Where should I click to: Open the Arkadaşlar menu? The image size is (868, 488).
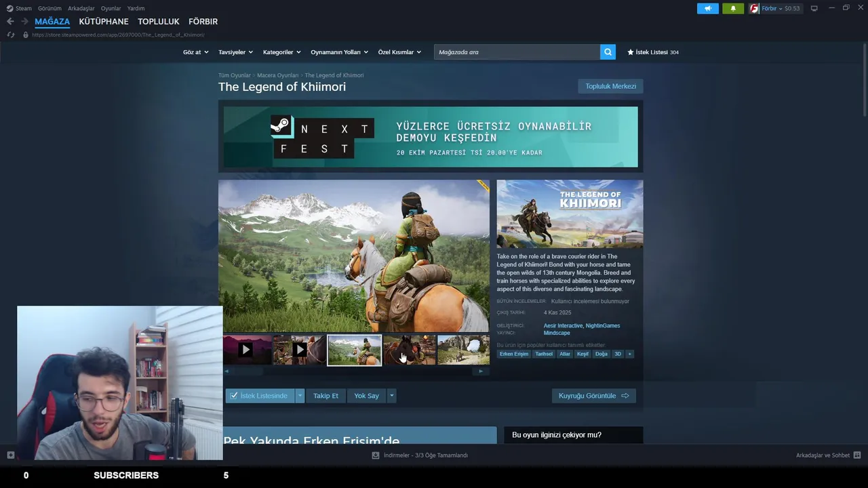point(81,8)
